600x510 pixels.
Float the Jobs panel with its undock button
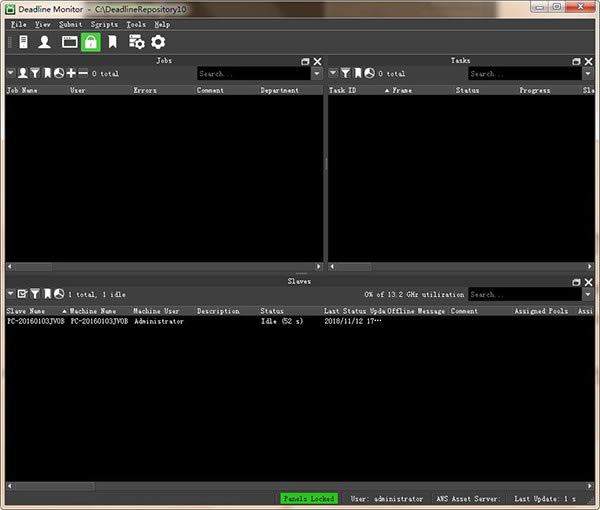(306, 61)
